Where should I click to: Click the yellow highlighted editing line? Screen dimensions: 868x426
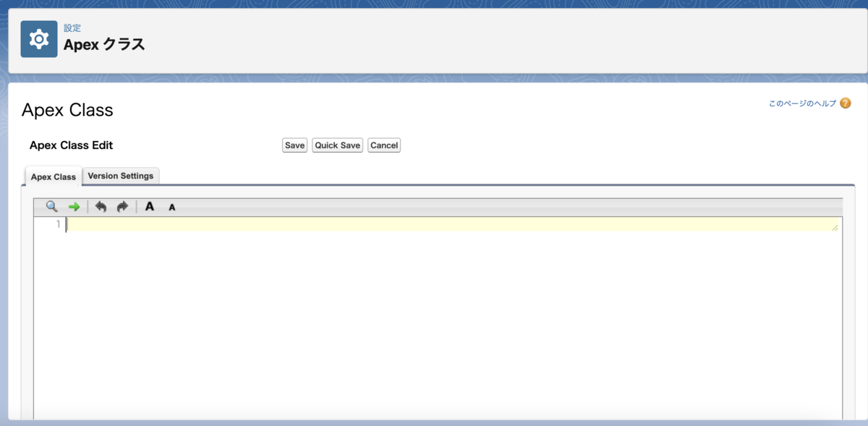[x=434, y=224]
